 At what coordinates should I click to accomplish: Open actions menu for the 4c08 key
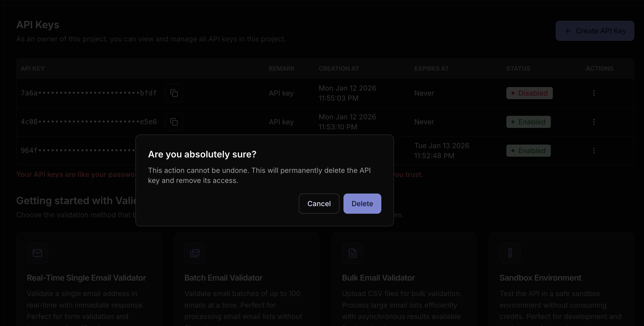(594, 122)
